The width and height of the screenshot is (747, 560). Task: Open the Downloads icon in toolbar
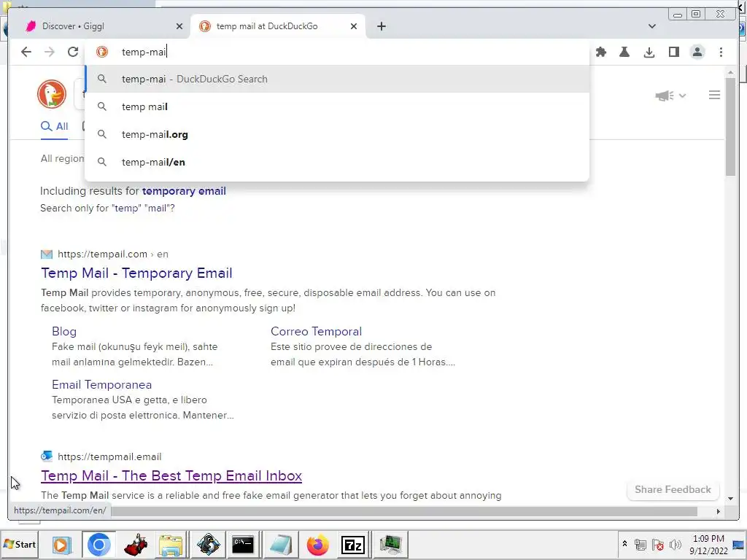click(649, 52)
